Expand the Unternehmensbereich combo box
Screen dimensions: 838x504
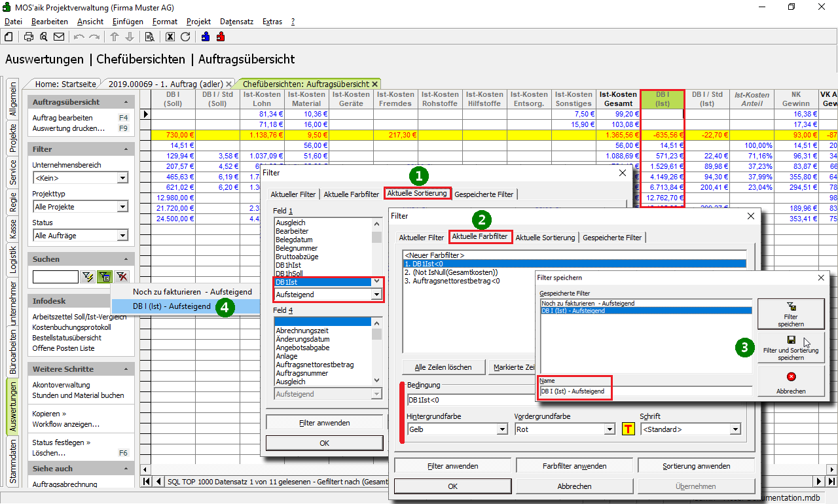[x=122, y=178]
